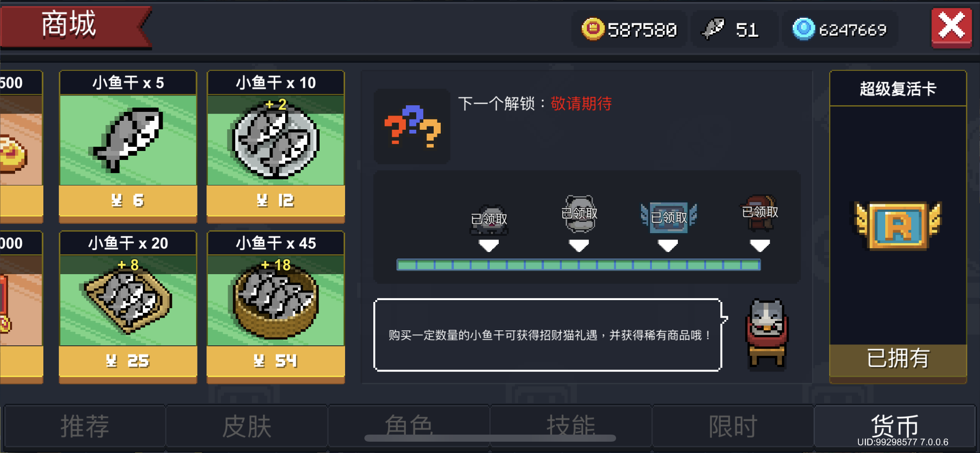Tap the second claimed gray cat reward

click(x=579, y=214)
